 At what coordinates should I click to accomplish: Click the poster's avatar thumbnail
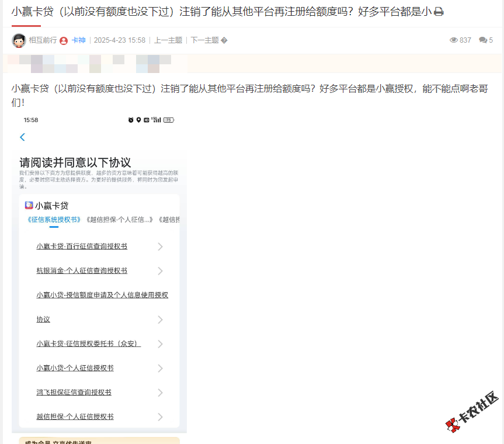click(18, 40)
